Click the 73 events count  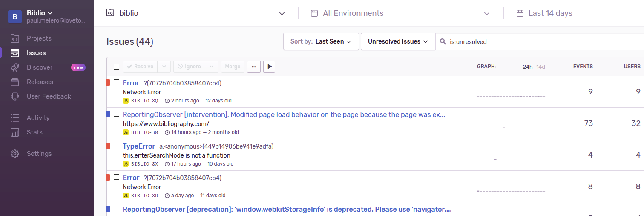[589, 123]
